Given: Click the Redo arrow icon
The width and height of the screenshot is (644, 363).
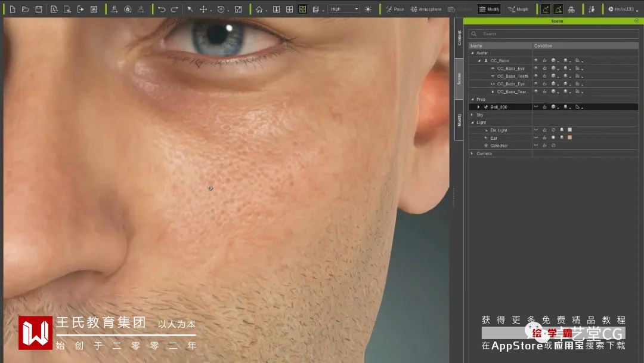Looking at the screenshot, I should pos(174,9).
